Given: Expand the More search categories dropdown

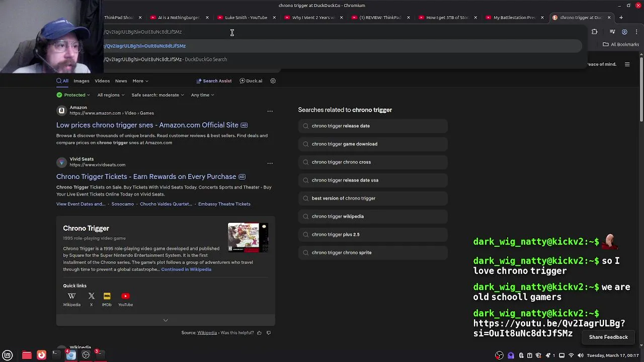Looking at the screenshot, I should [x=140, y=81].
